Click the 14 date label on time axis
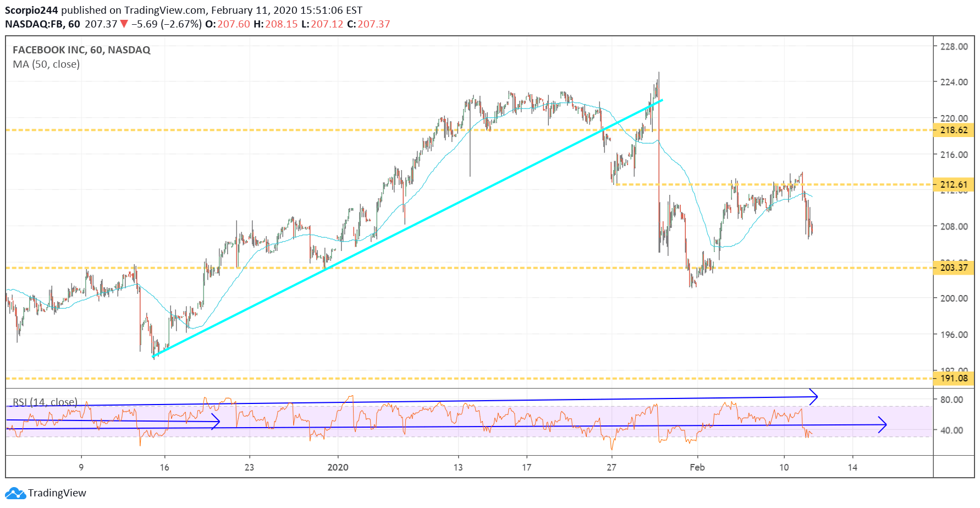The height and width of the screenshot is (508, 980). coord(852,467)
